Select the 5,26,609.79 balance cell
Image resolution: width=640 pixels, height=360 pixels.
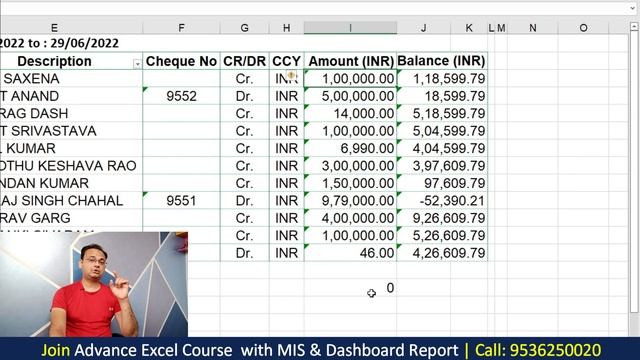442,236
